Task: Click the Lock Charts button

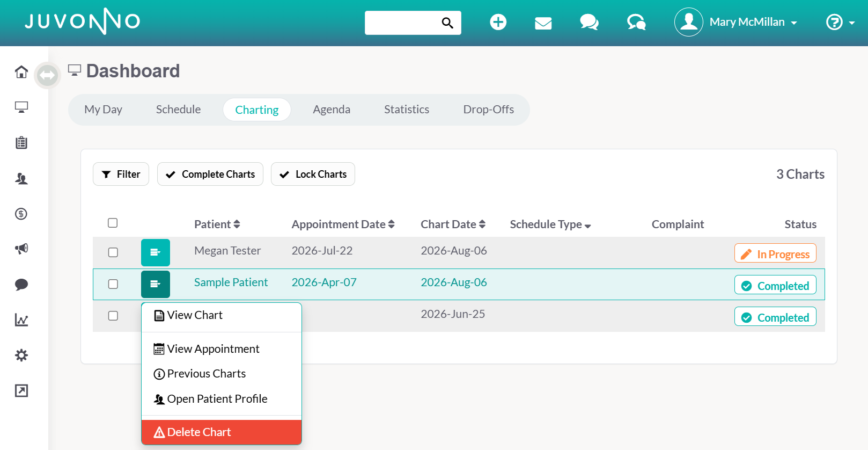Action: click(313, 174)
